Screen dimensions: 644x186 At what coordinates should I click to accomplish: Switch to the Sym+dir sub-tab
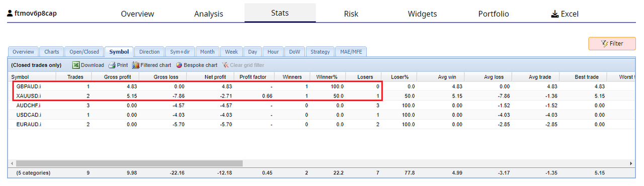pyautogui.click(x=180, y=52)
